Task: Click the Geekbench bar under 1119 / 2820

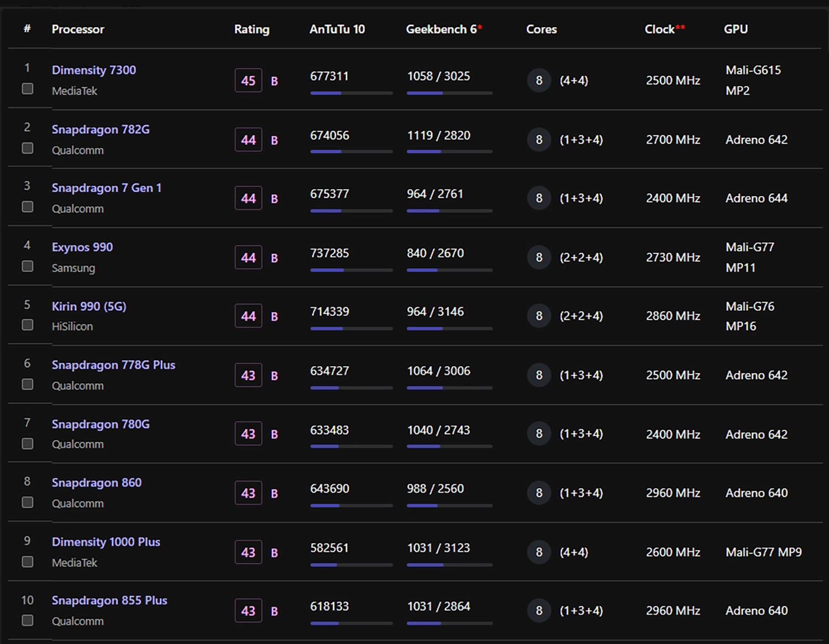Action: (449, 151)
